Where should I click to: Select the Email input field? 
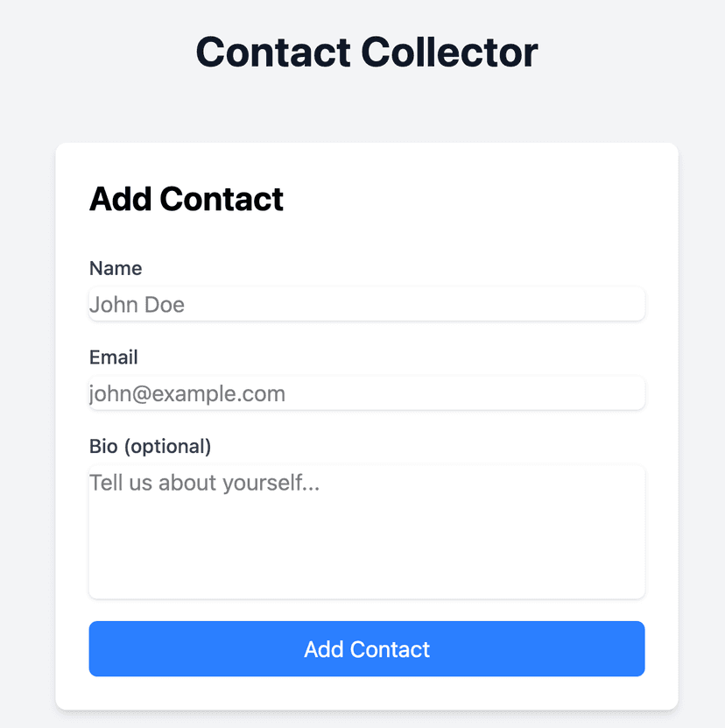[x=367, y=393]
